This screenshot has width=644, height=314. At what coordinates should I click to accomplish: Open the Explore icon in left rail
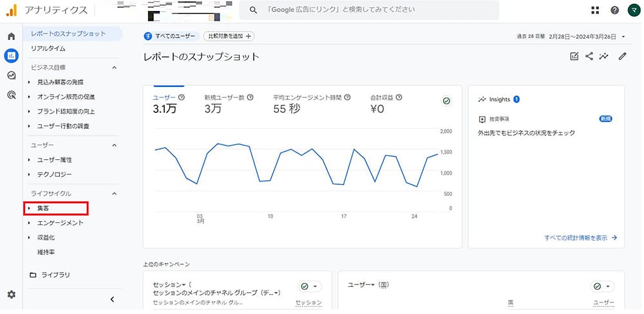pyautogui.click(x=12, y=75)
